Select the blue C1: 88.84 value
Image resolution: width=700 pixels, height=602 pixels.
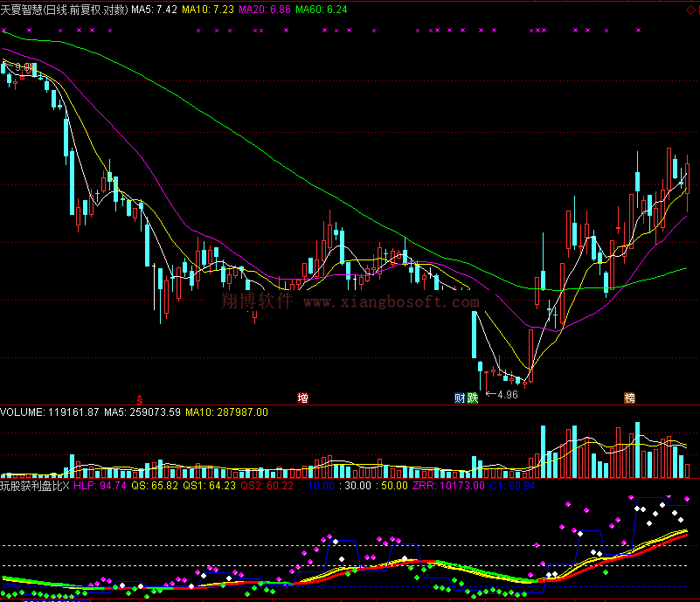[x=512, y=486]
